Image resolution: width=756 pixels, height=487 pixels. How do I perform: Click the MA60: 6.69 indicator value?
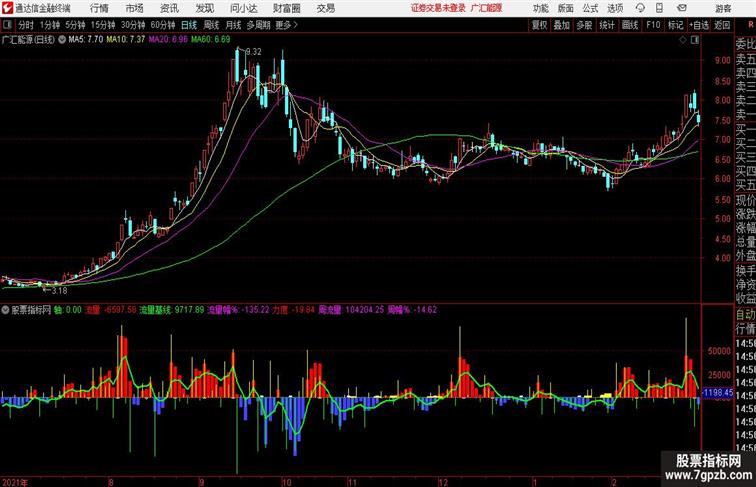click(x=211, y=40)
